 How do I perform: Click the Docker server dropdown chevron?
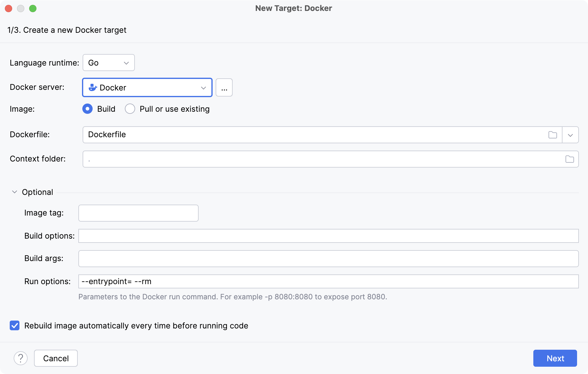[203, 88]
